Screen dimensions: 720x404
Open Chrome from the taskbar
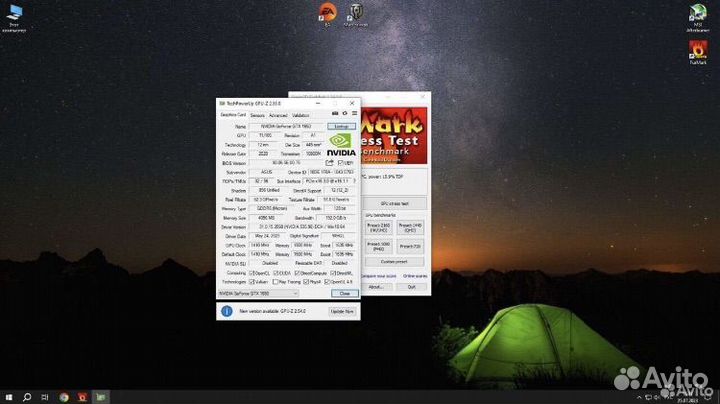click(x=64, y=397)
